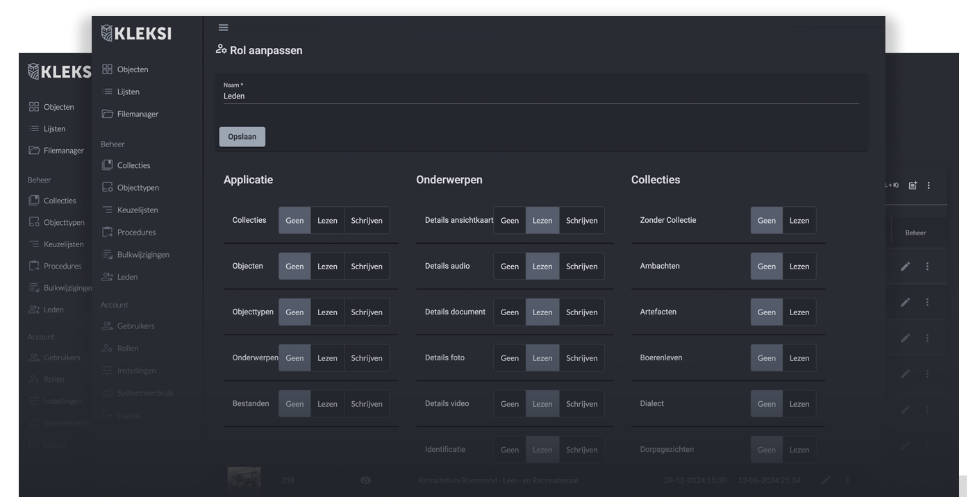Image resolution: width=980 pixels, height=497 pixels.
Task: Open Rollen in the front sidebar
Action: 128,348
